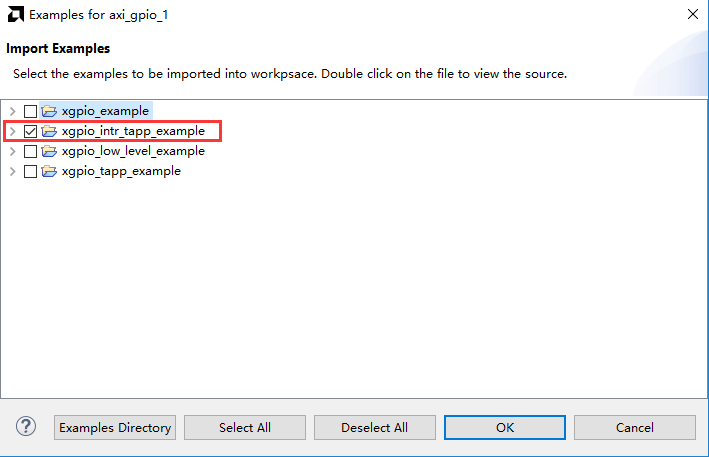The height and width of the screenshot is (457, 709).
Task: Click the xgpio_intr_tapp_example folder icon
Action: pos(49,131)
